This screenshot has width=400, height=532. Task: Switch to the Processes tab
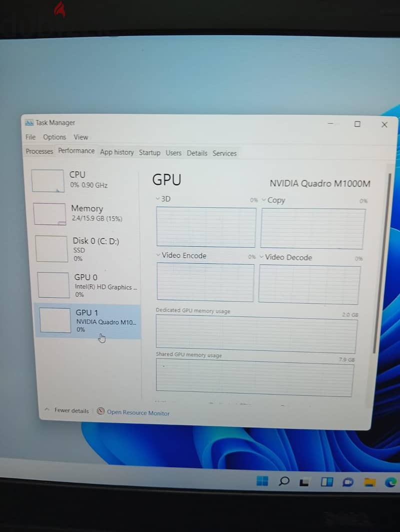(x=39, y=151)
